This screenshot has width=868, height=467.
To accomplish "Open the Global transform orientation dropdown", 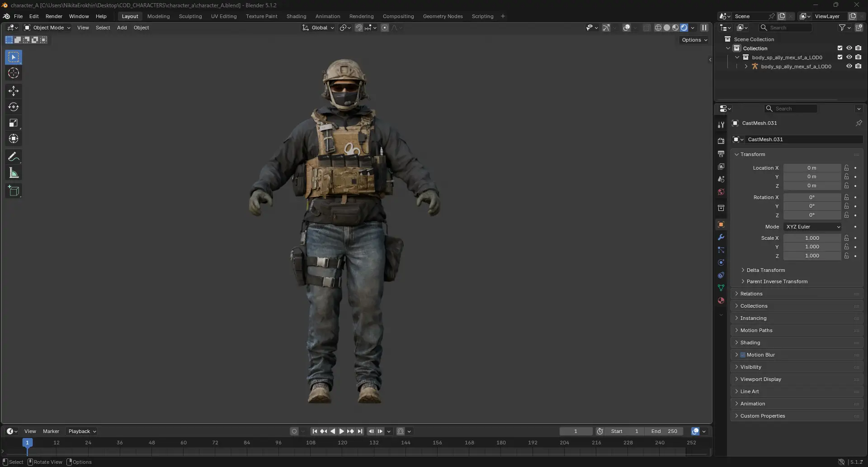I will 319,28.
